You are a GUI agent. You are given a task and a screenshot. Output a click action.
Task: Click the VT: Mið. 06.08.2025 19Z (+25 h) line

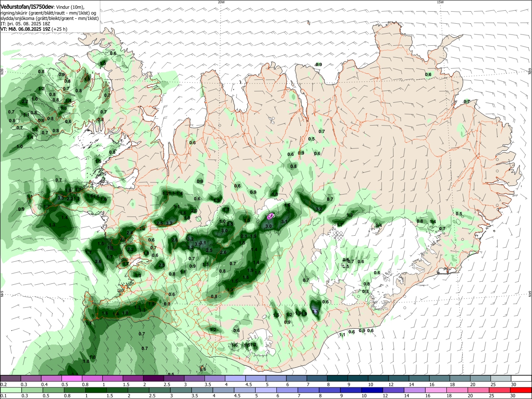pyautogui.click(x=34, y=29)
